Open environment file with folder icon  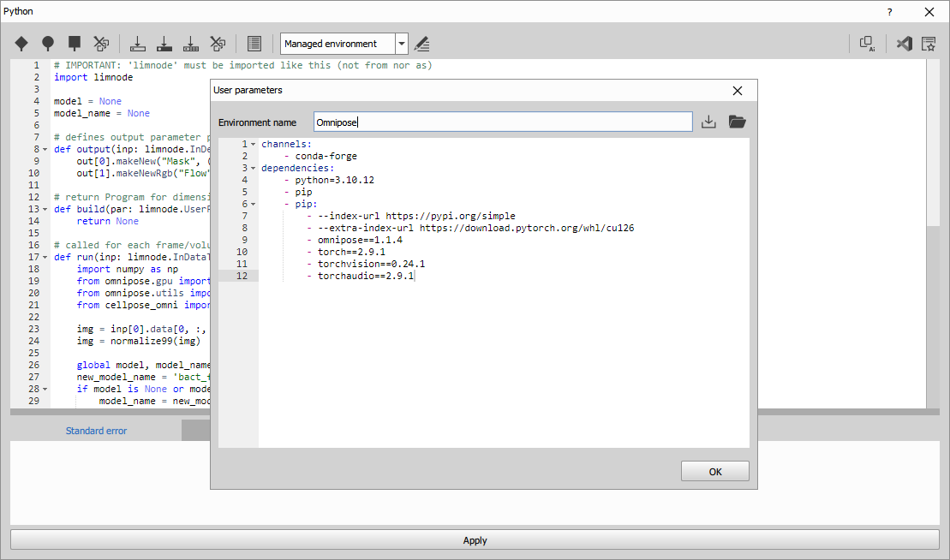coord(737,122)
